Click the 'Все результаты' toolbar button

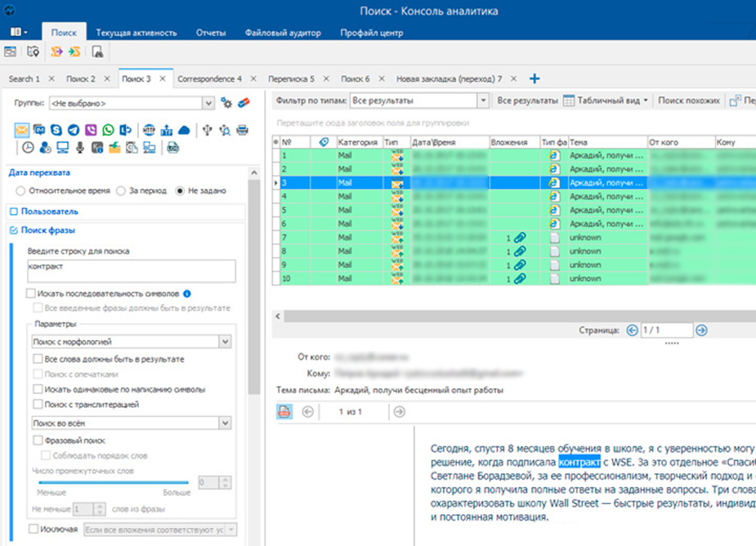click(527, 101)
